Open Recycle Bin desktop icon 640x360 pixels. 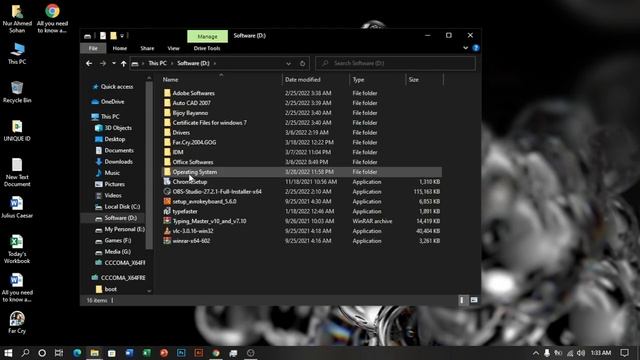point(17,92)
